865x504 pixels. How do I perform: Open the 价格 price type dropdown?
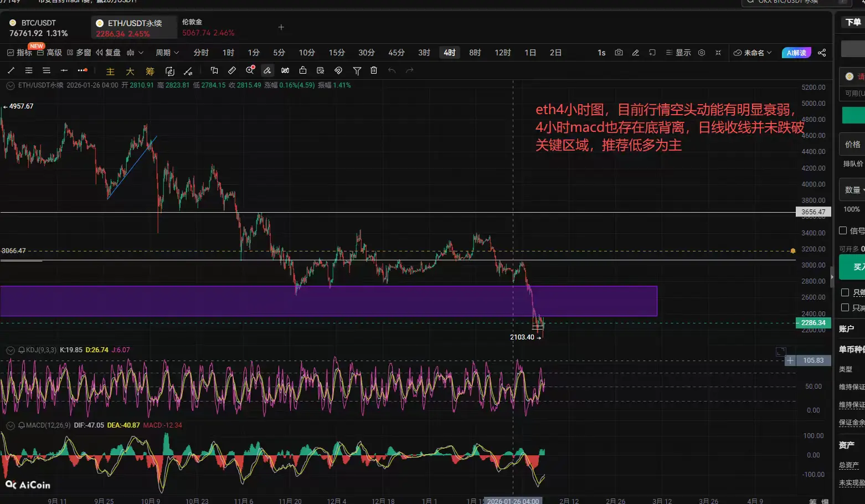(x=852, y=144)
